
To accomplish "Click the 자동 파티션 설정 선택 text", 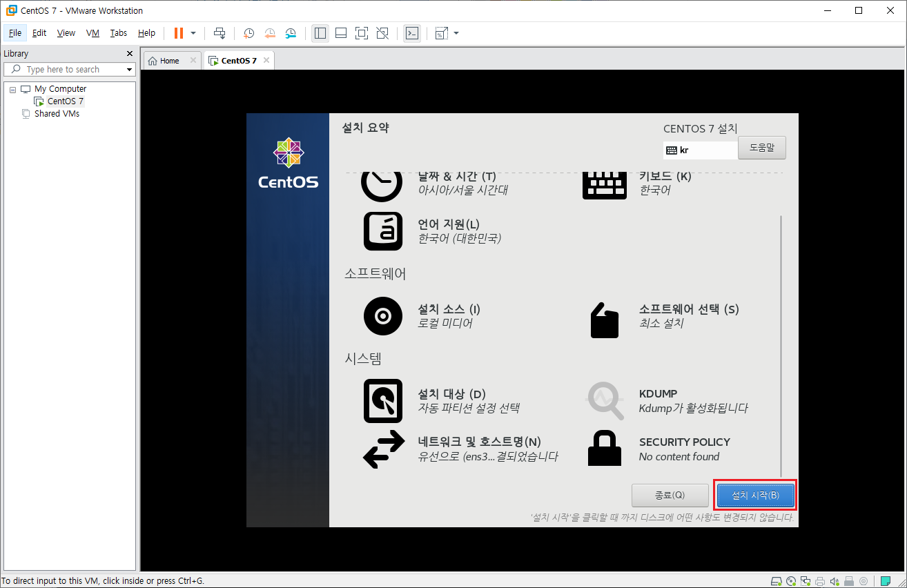I will click(x=469, y=408).
